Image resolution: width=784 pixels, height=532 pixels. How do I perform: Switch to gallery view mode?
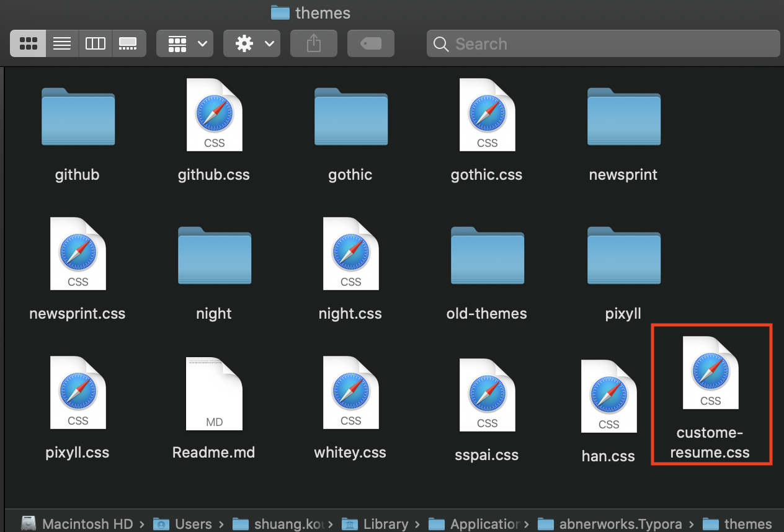(x=128, y=43)
